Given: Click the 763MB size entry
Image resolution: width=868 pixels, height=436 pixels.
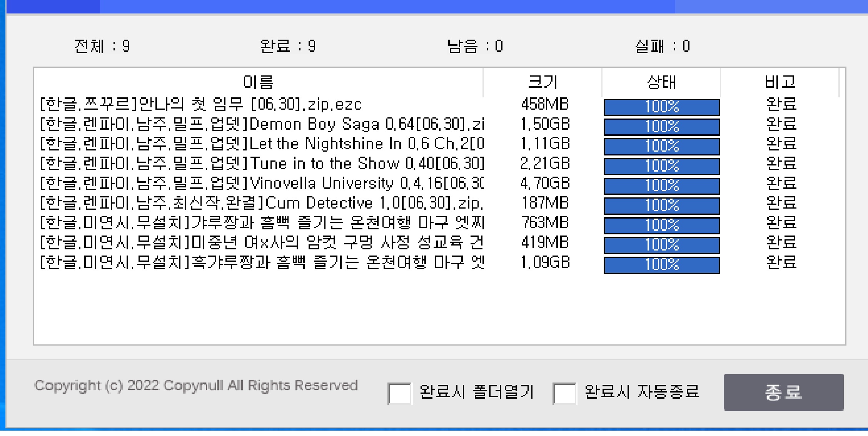Looking at the screenshot, I should pos(544,223).
